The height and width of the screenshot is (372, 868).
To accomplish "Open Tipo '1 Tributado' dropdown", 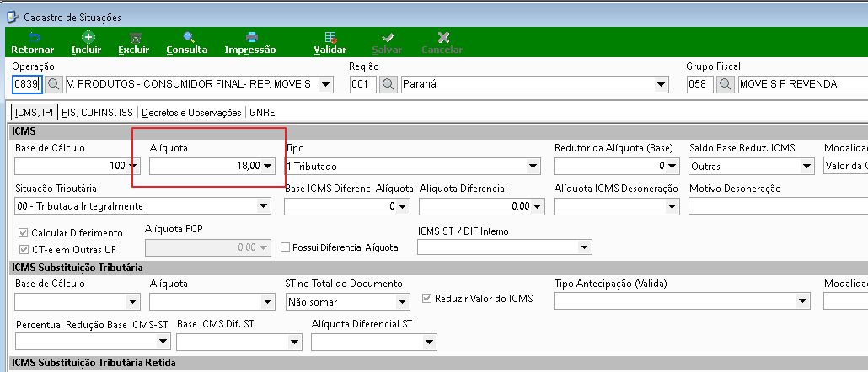I will click(533, 166).
